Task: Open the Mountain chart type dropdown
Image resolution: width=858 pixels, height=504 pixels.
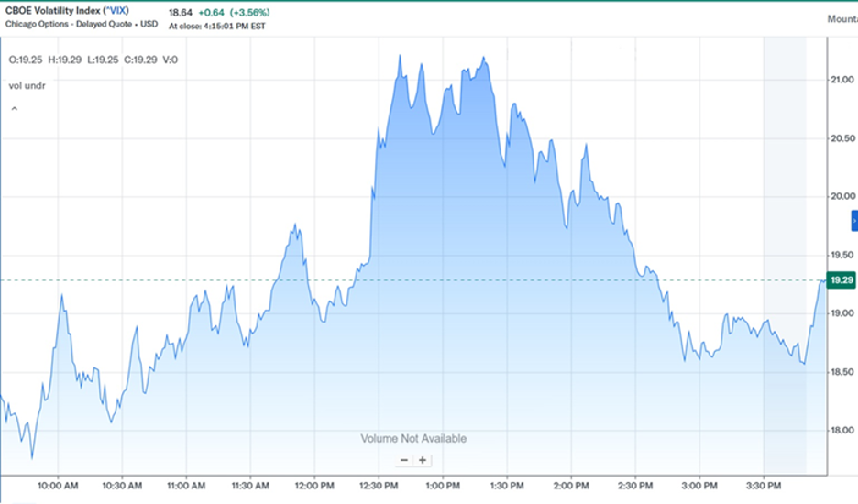Action: (842, 19)
